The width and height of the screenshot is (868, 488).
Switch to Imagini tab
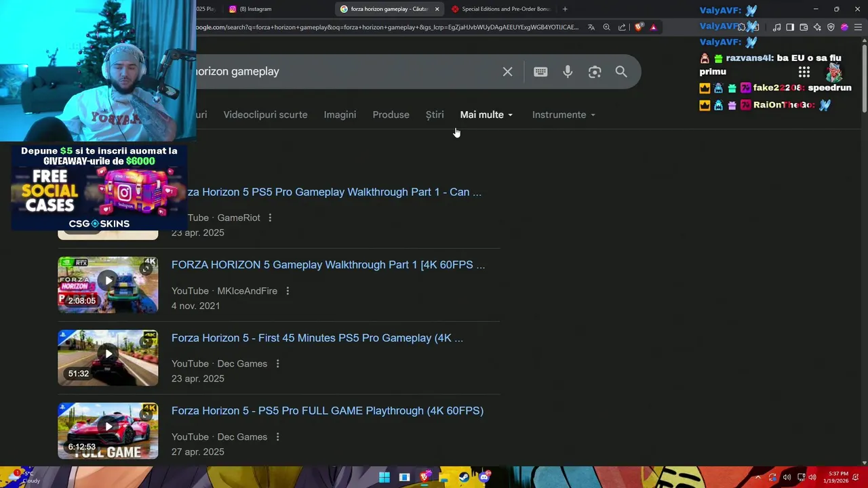pyautogui.click(x=340, y=115)
